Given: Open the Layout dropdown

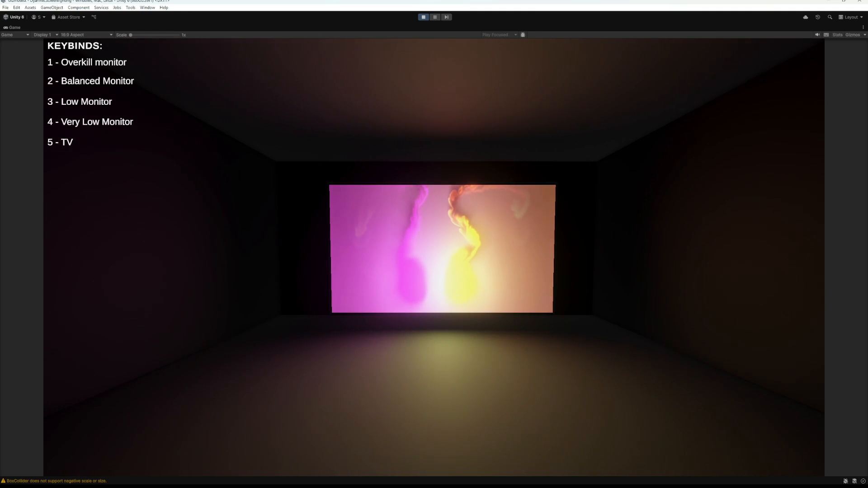Looking at the screenshot, I should [851, 17].
